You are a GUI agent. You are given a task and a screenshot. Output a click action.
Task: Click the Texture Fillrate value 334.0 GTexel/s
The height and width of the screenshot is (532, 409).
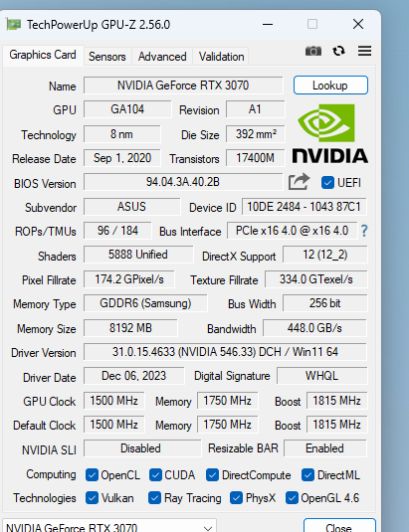point(316,279)
